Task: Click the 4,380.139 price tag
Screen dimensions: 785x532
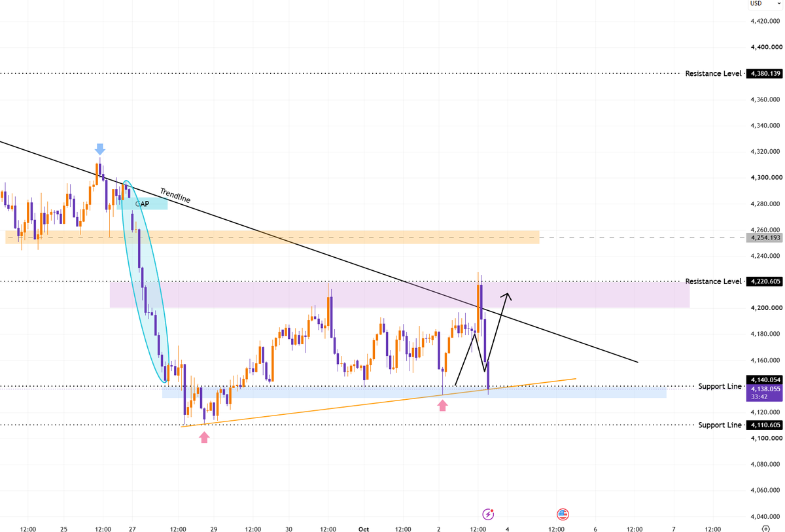Action: tap(765, 74)
